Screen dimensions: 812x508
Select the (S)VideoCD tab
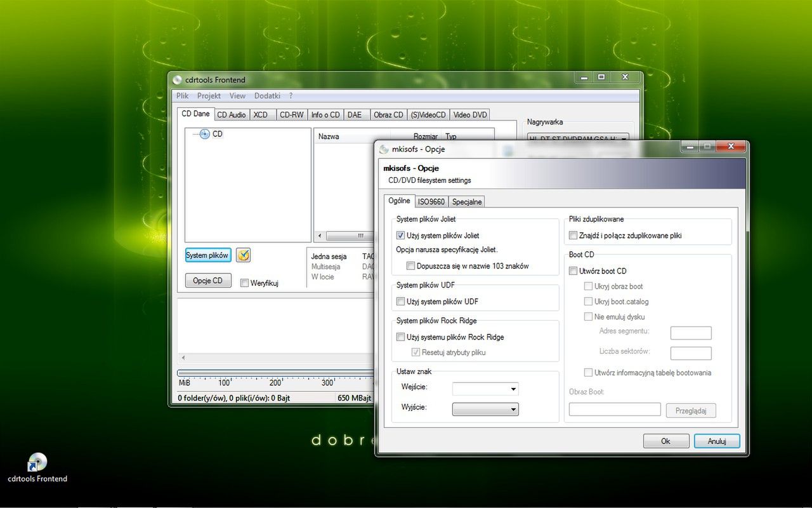tap(428, 115)
